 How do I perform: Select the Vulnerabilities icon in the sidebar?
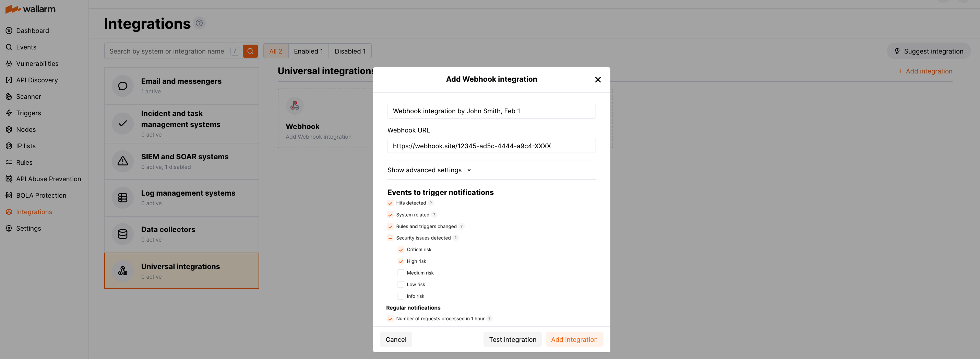(x=9, y=63)
